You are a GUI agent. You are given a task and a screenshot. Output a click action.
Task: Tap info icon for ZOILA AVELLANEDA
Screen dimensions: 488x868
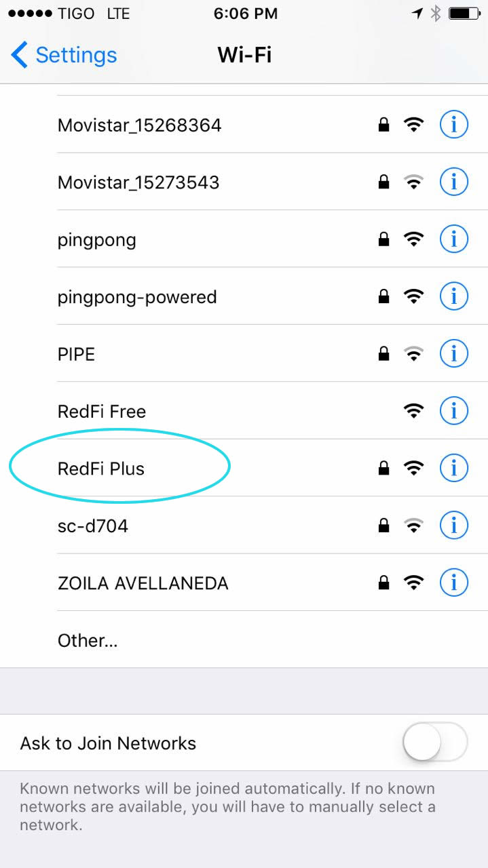pos(454,582)
